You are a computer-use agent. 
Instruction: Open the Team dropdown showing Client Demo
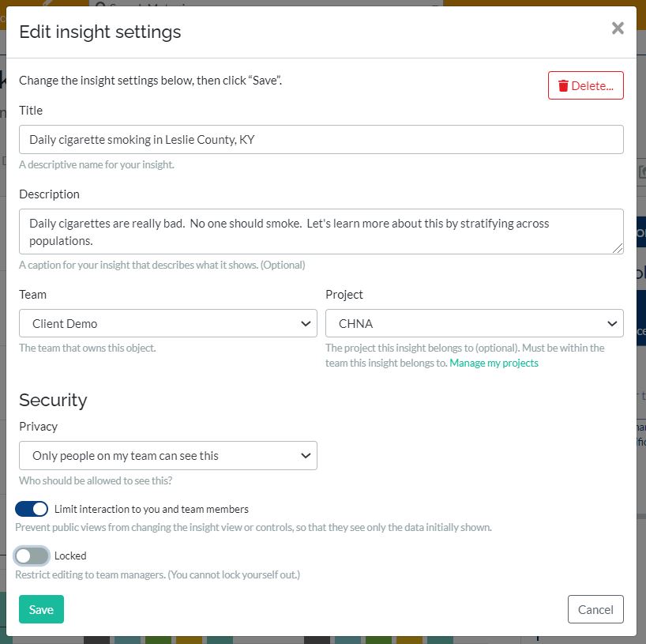point(167,324)
